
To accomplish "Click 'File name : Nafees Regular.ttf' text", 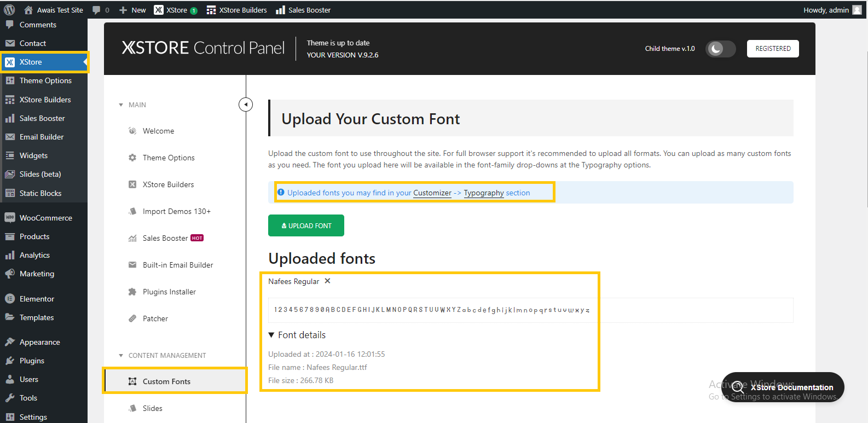I will pos(317,367).
